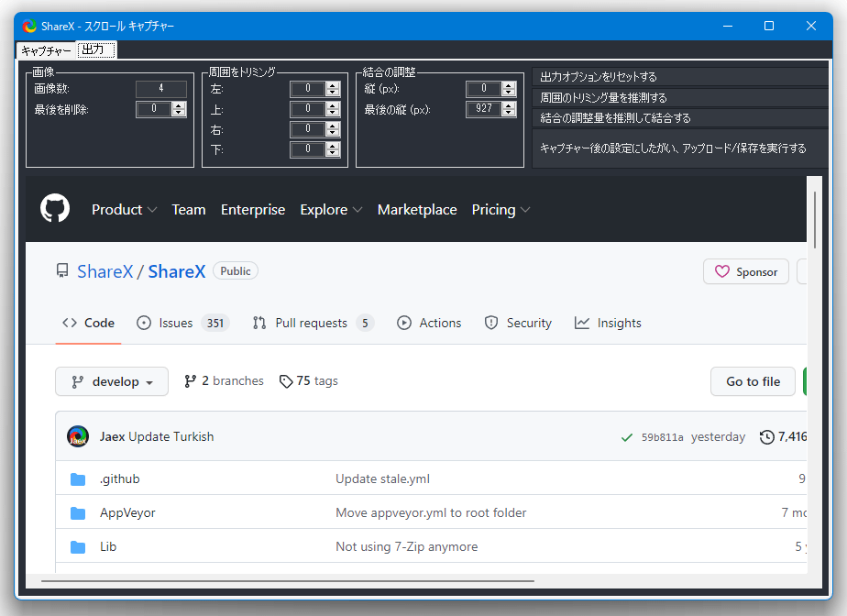This screenshot has height=616, width=847.
Task: Open the Security repository tab
Action: (519, 324)
